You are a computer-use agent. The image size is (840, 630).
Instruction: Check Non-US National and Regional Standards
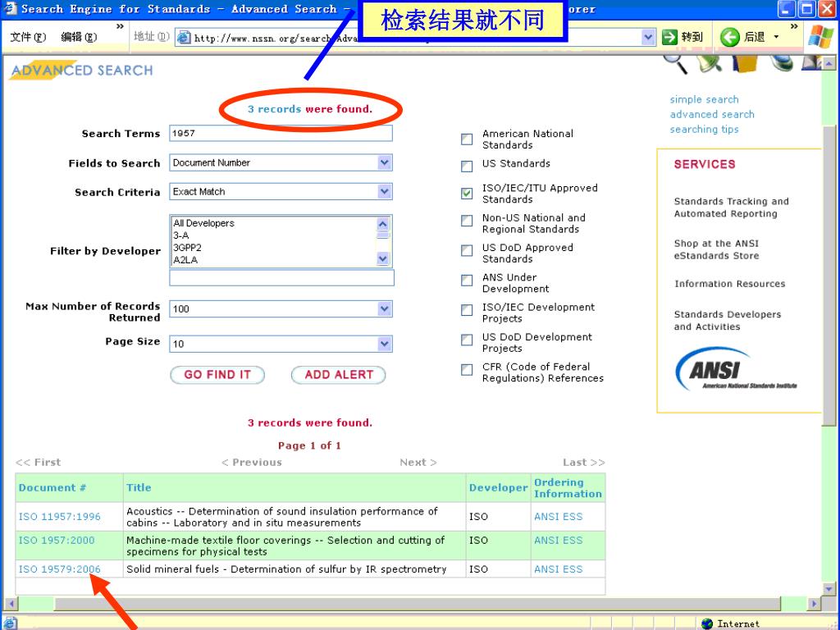point(467,221)
